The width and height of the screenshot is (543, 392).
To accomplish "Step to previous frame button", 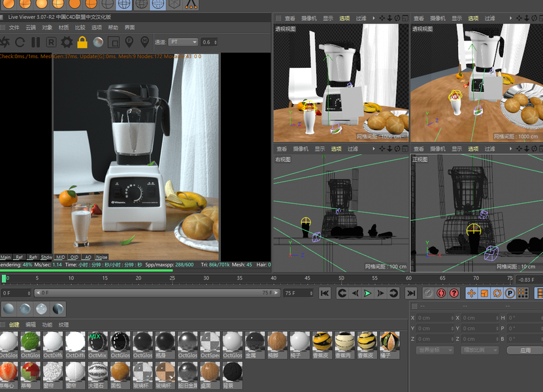I will 355,293.
